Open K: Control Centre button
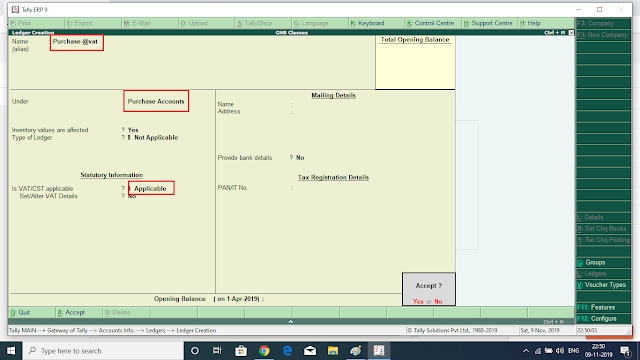The image size is (640, 360). pos(433,23)
